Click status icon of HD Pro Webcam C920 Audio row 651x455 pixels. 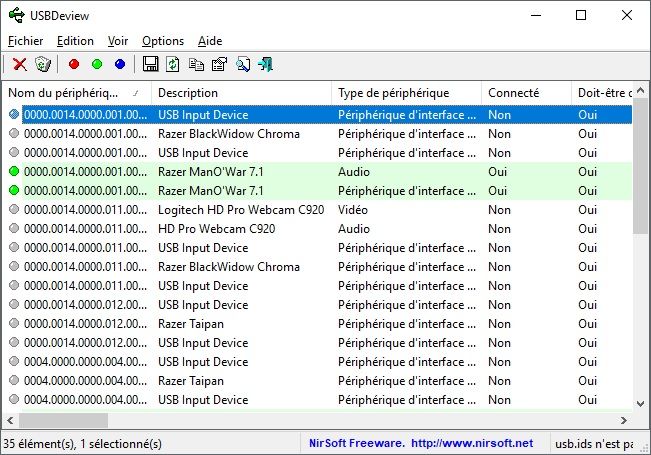[14, 229]
